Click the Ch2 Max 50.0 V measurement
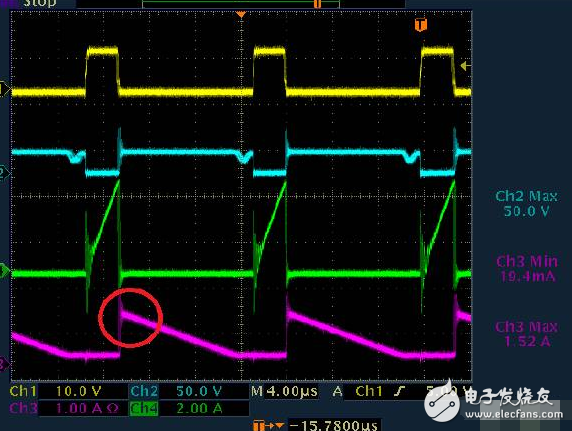The width and height of the screenshot is (572, 431). point(526,204)
